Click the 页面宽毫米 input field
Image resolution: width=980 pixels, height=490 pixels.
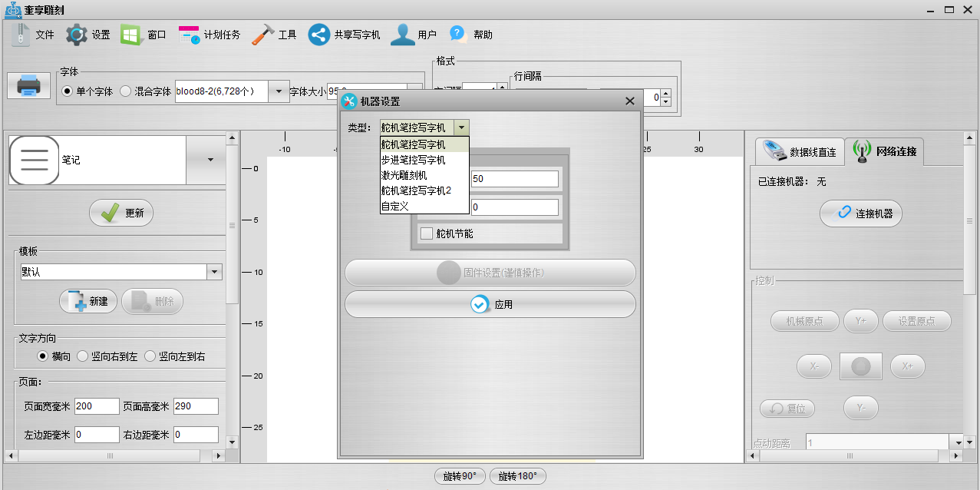pyautogui.click(x=97, y=406)
